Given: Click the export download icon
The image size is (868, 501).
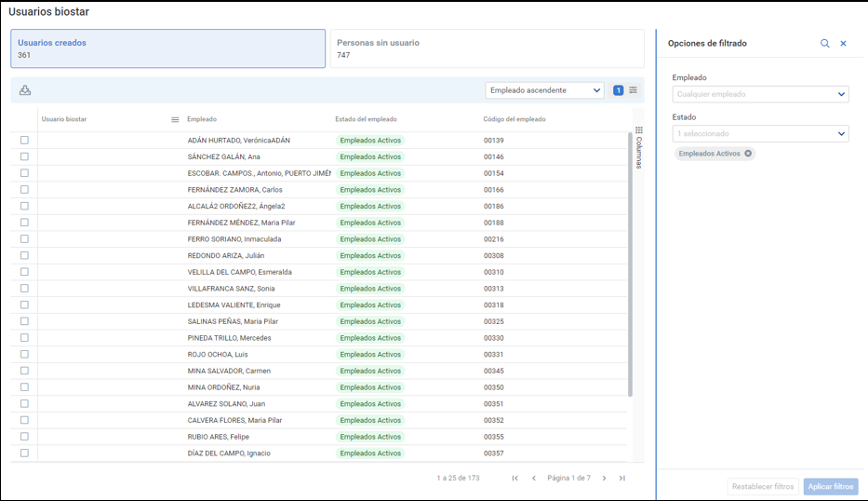Looking at the screenshot, I should click(25, 90).
